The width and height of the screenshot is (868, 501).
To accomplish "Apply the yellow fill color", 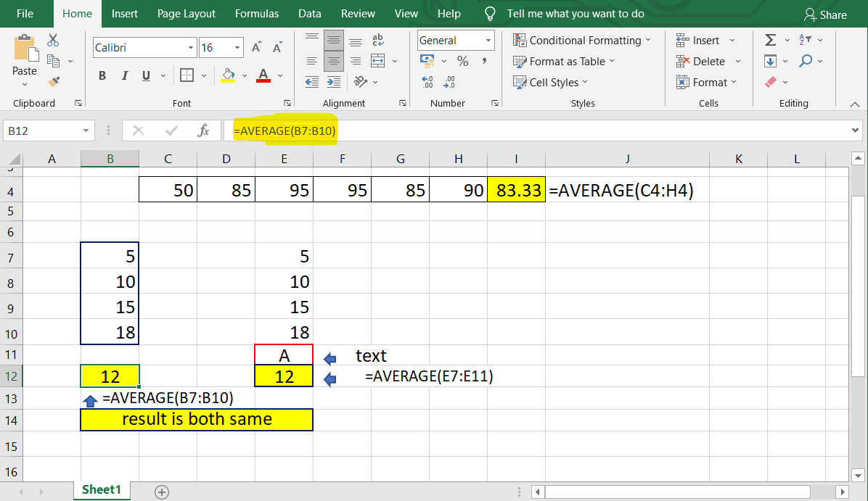I will pyautogui.click(x=228, y=75).
